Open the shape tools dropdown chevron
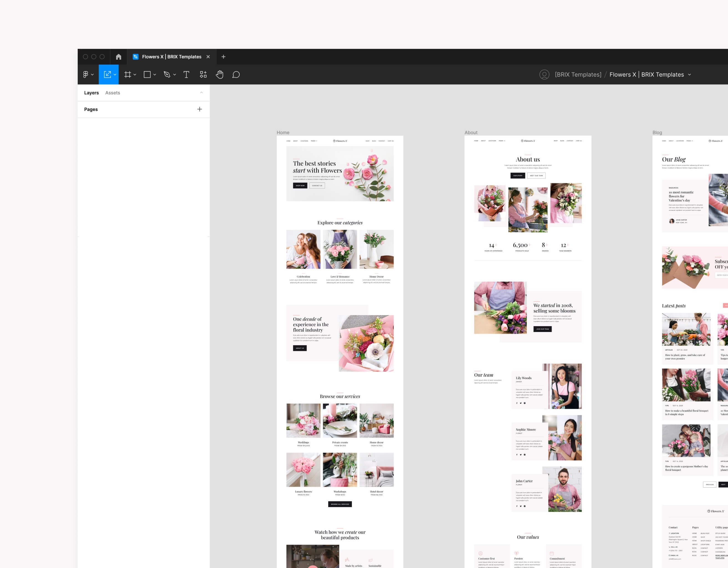 tap(155, 75)
